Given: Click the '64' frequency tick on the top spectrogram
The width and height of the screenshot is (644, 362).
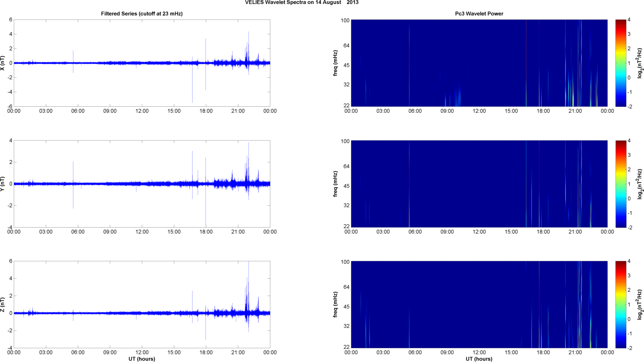Looking at the screenshot, I should [x=346, y=46].
